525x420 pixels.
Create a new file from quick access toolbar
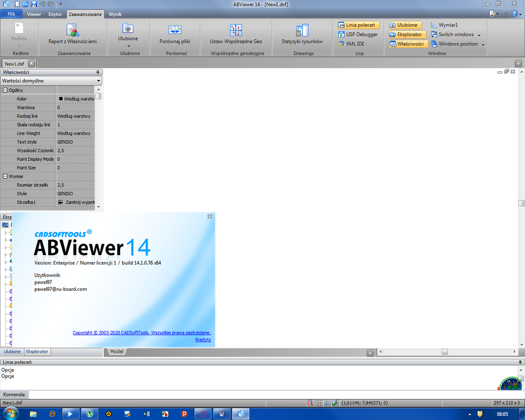[x=17, y=4]
